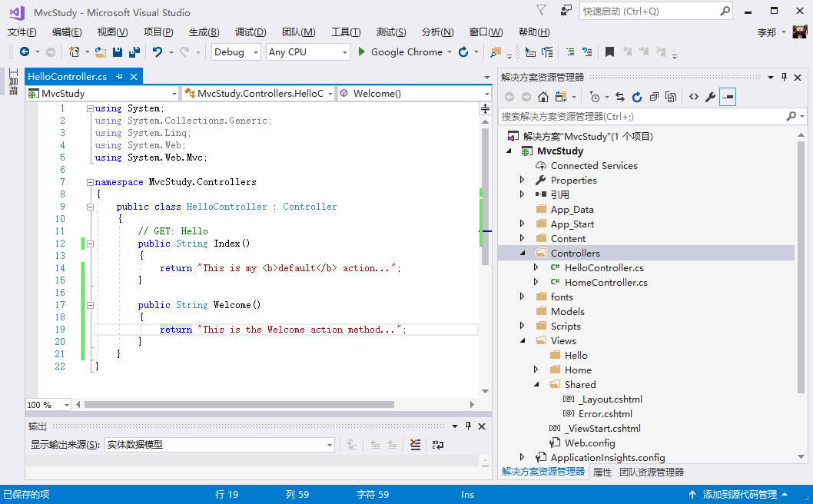Switch to the 团队资源管理器 tab
Viewport: 813px width, 504px height.
click(x=651, y=472)
